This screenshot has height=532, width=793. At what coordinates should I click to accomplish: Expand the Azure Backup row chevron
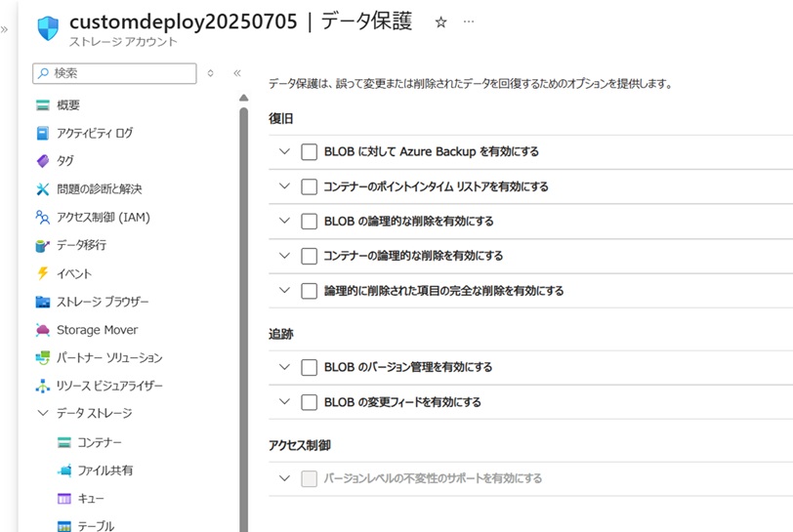[x=285, y=151]
